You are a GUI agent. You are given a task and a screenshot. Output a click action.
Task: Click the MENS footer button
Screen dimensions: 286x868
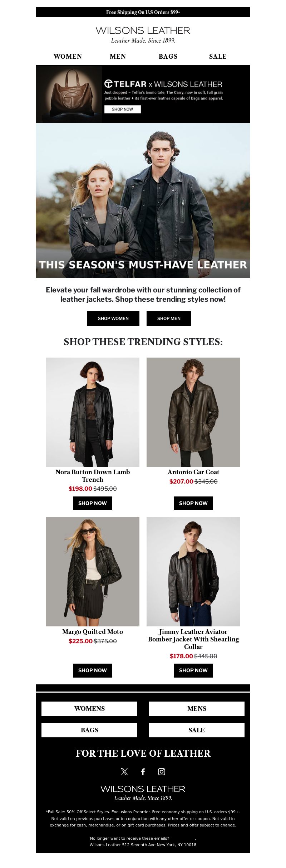(197, 709)
